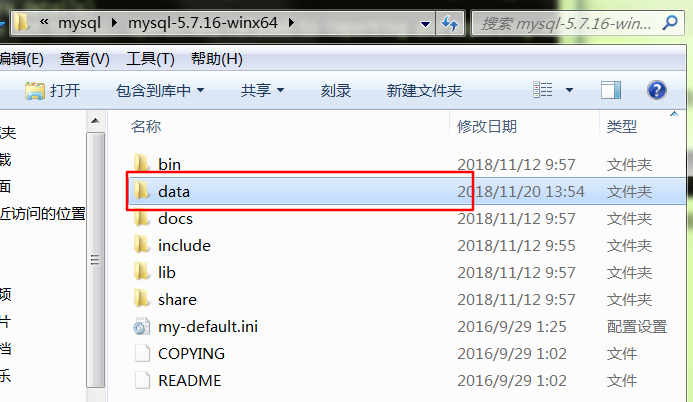Open the 工具(T) menu
The width and height of the screenshot is (693, 402).
150,59
